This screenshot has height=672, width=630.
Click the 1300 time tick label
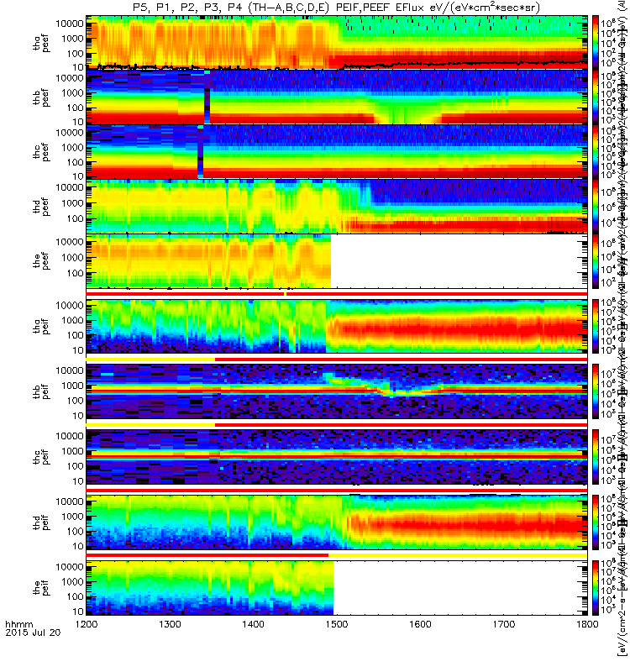pyautogui.click(x=170, y=623)
